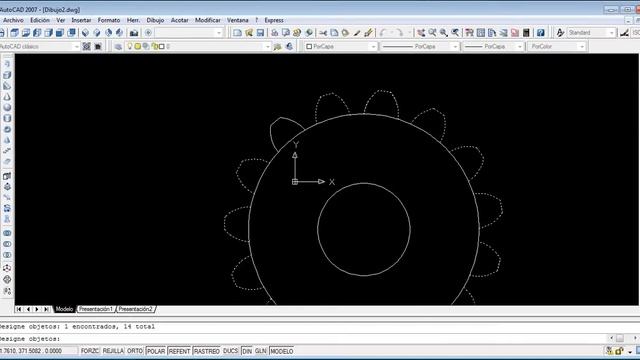Viewport: 640px width, 360px height.
Task: Switch to the Presentación2 layout tab
Action: (135, 309)
